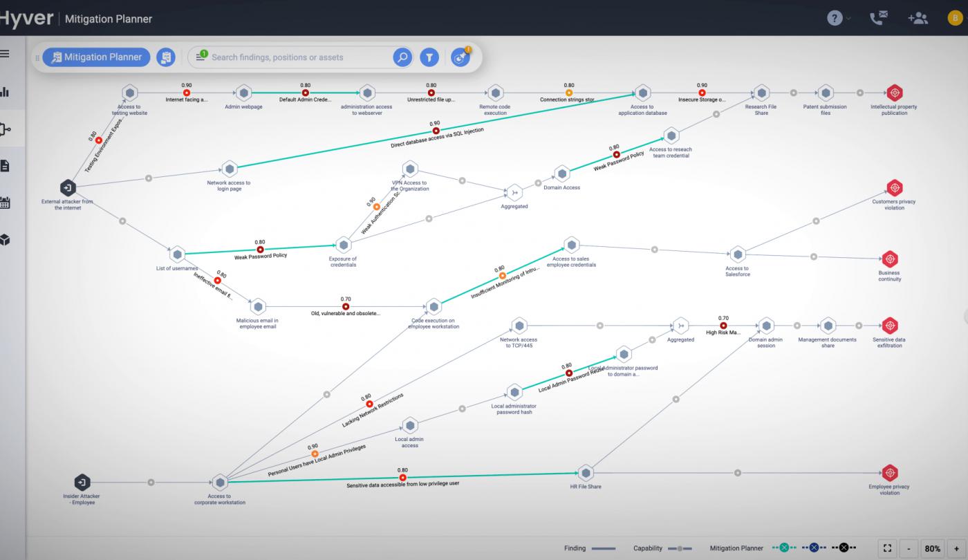
Task: Select the Customers privacy violation target node
Action: (894, 187)
